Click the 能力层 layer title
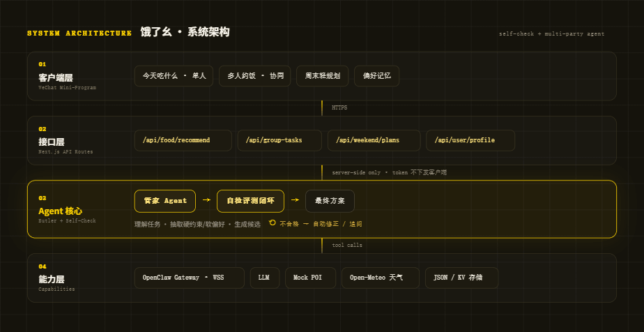This screenshot has height=332, width=644. pyautogui.click(x=52, y=280)
